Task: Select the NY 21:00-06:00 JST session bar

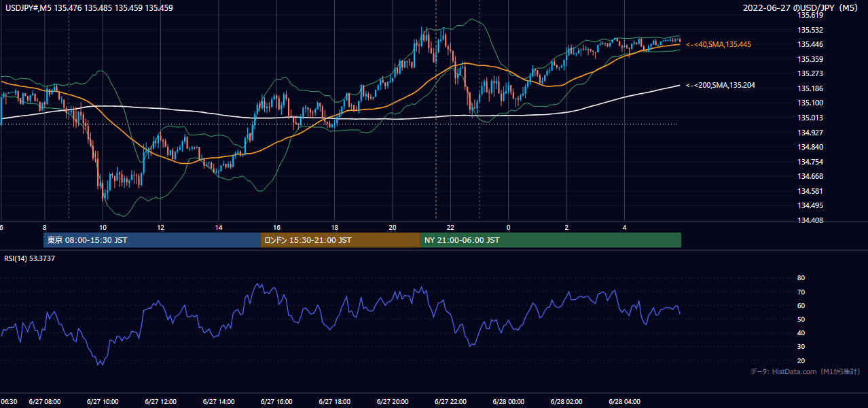Action: click(x=550, y=240)
